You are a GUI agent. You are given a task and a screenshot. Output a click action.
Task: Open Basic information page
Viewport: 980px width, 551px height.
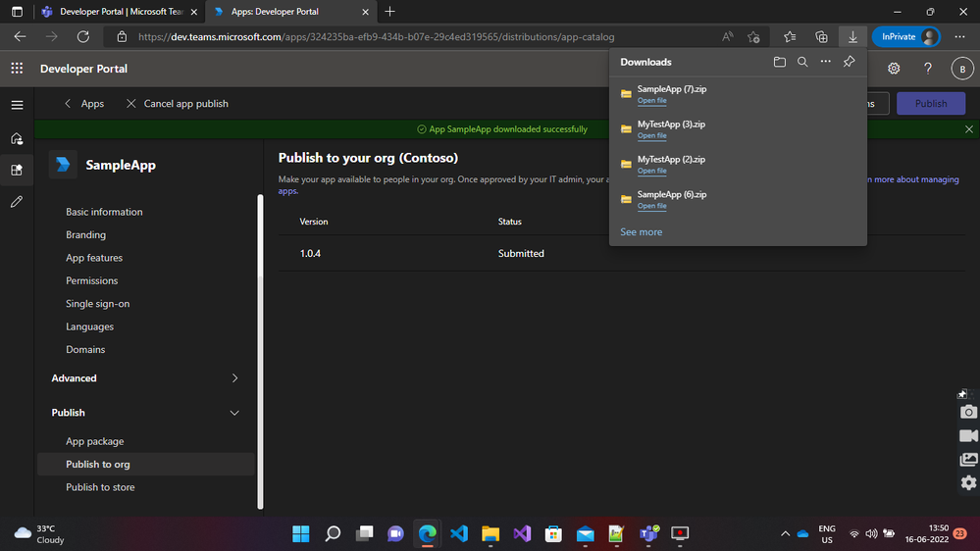104,212
